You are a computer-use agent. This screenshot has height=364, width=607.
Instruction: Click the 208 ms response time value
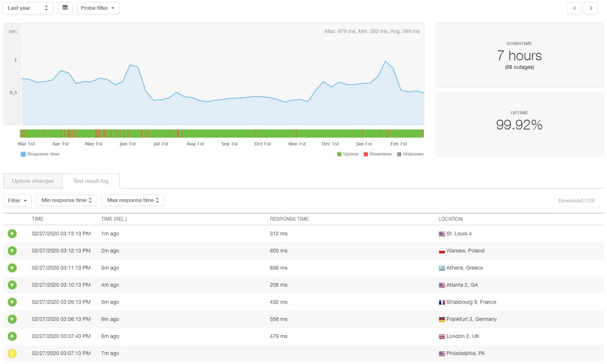279,285
